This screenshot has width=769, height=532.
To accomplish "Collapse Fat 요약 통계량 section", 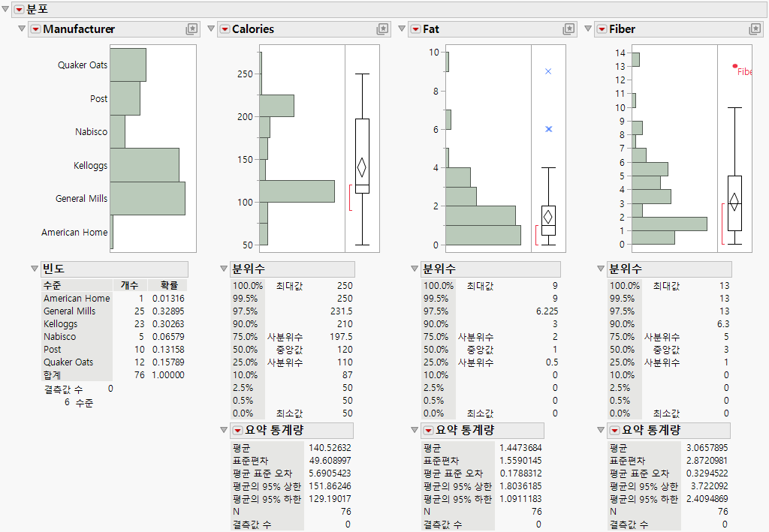I will [x=415, y=430].
